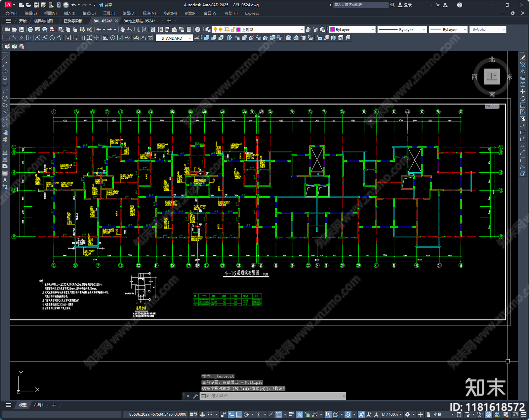Screen dimensions: 529x420
Task: Switch to the 8#地上墙柱-0524* drawing tab
Action: point(139,21)
